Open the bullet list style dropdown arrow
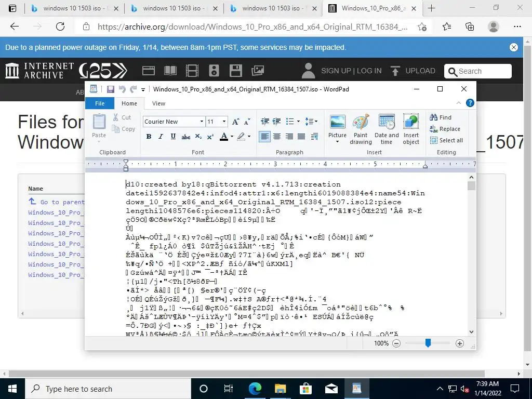 tap(298, 121)
